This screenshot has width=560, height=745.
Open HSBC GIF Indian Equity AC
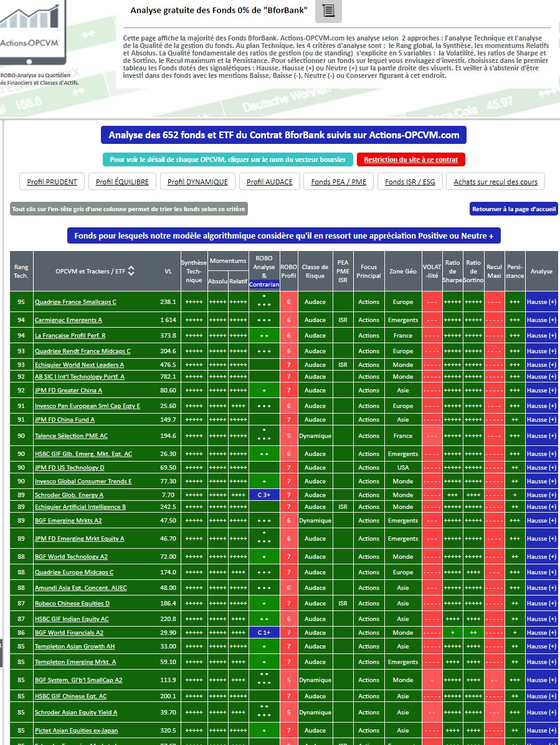(72, 619)
